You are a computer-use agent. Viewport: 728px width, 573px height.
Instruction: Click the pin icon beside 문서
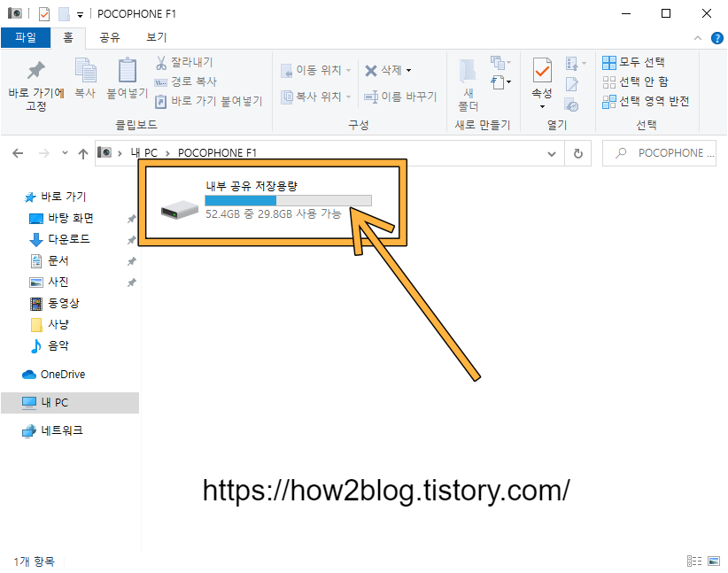click(x=132, y=261)
